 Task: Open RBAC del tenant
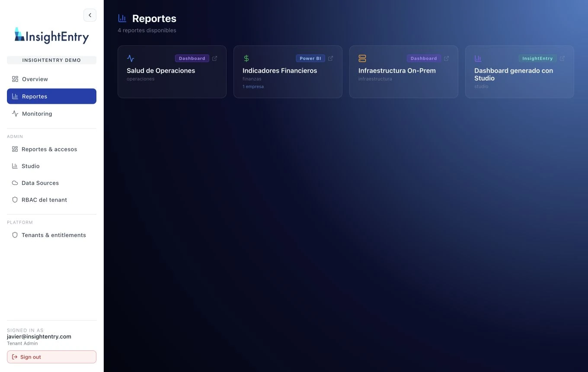(x=51, y=200)
